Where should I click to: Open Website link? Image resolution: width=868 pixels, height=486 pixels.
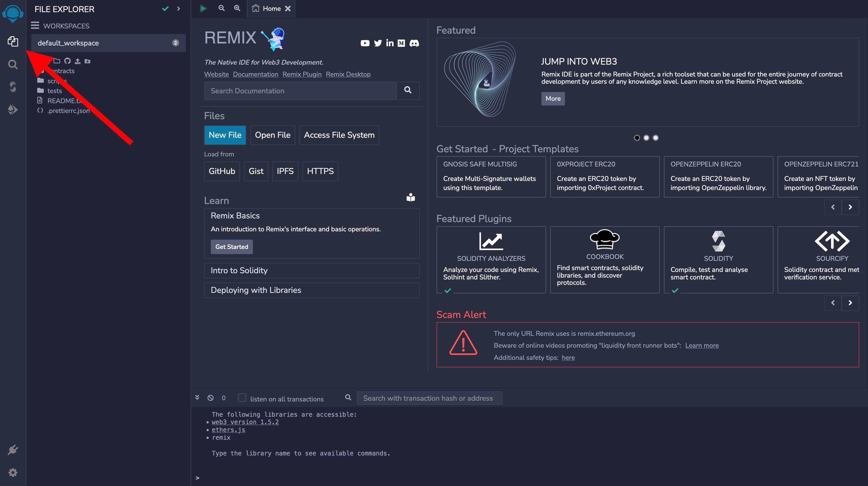(x=216, y=74)
